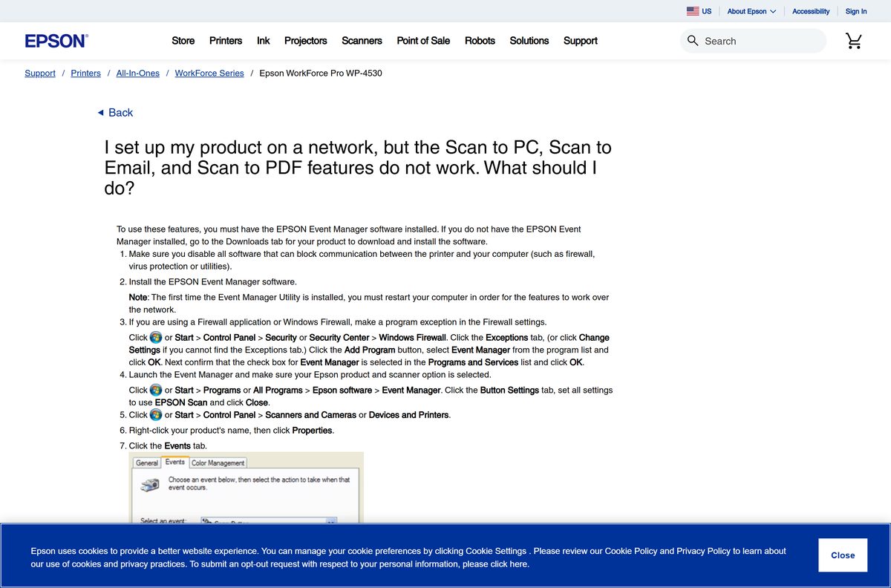Click the Windows Start orb icon in step 5
Screen dimensions: 891x588
156,415
